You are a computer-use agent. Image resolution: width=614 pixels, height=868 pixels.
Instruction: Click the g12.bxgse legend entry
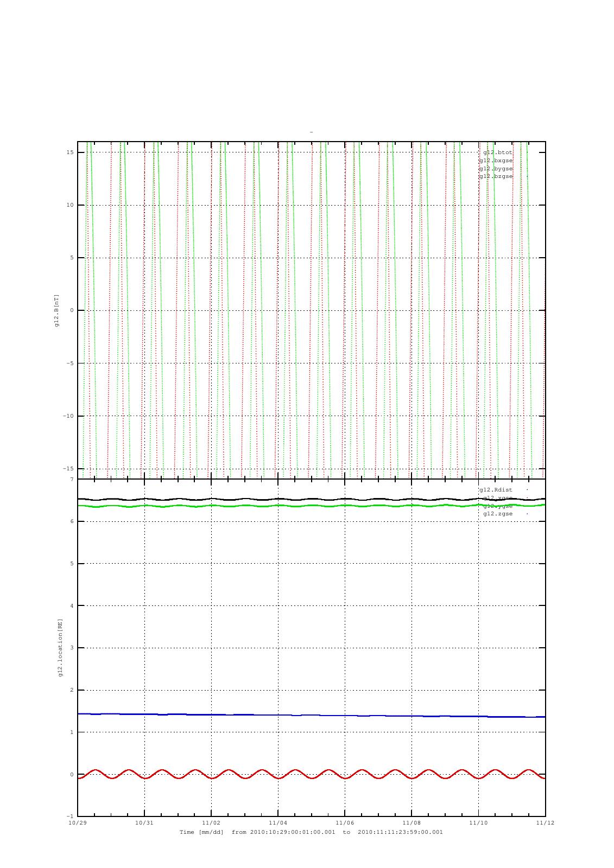coord(496,161)
